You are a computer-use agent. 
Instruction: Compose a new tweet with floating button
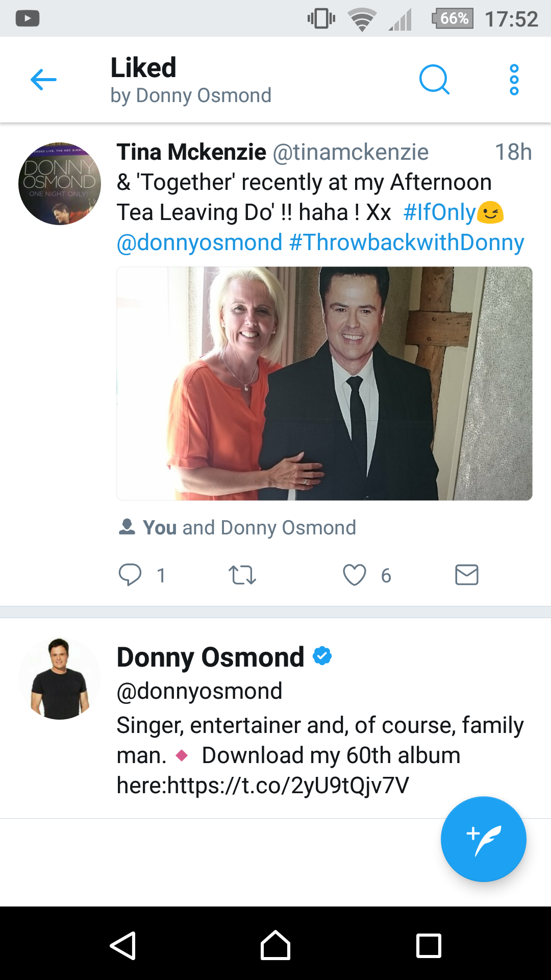coord(483,839)
